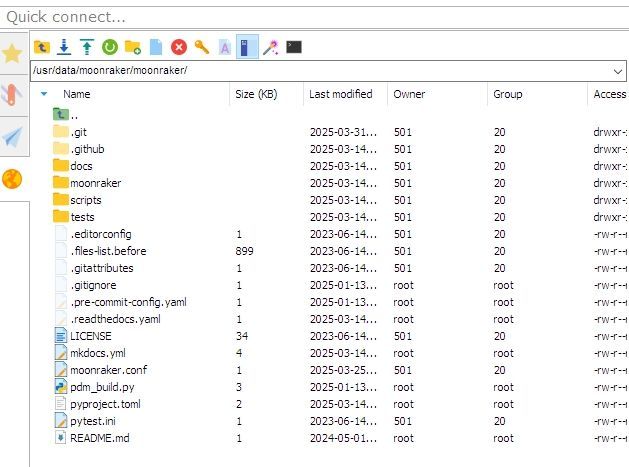Viewport: 629px width, 467px height.
Task: Select the .files-list.before file
Action: click(x=101, y=251)
